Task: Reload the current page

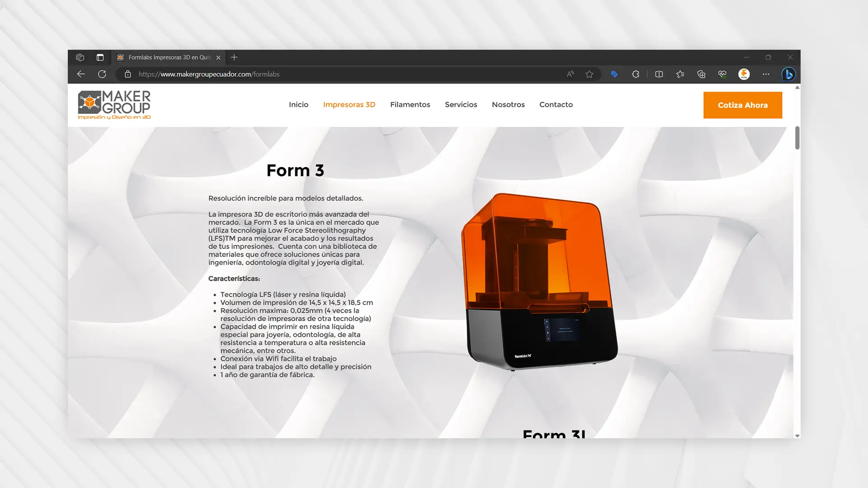Action: pos(102,74)
